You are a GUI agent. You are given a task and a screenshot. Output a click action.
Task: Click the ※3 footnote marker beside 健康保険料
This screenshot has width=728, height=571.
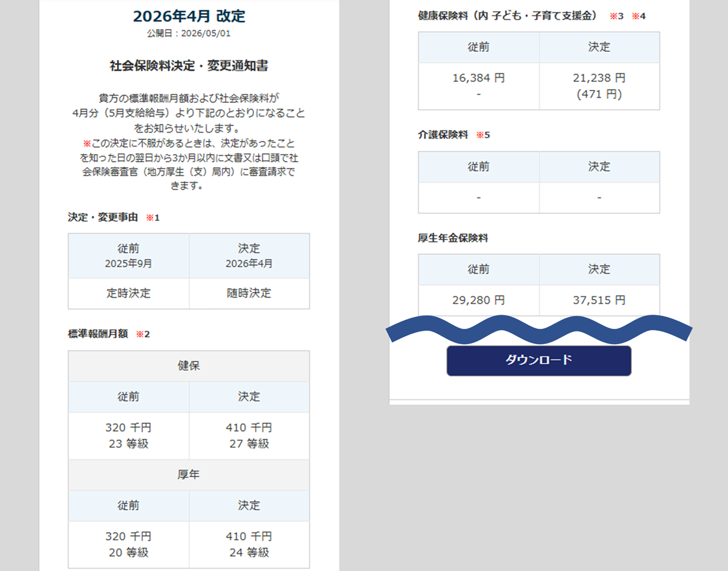click(617, 16)
